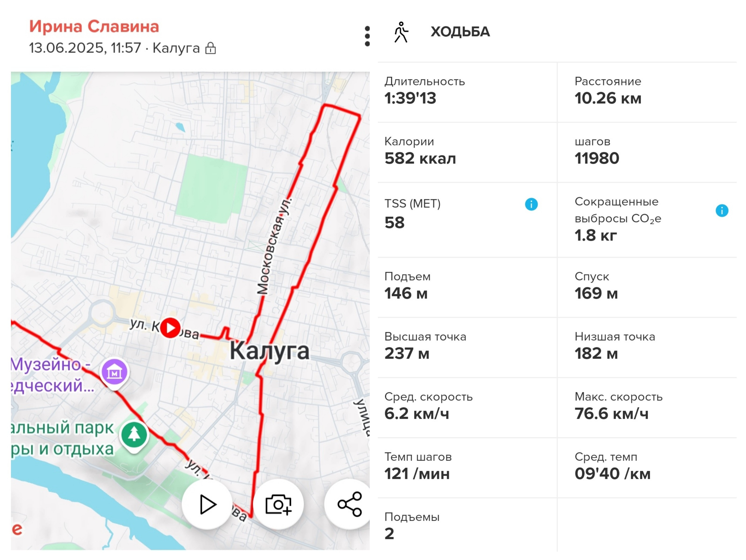Image resolution: width=746 pixels, height=560 pixels.
Task: Click the red route start marker
Action: click(170, 328)
